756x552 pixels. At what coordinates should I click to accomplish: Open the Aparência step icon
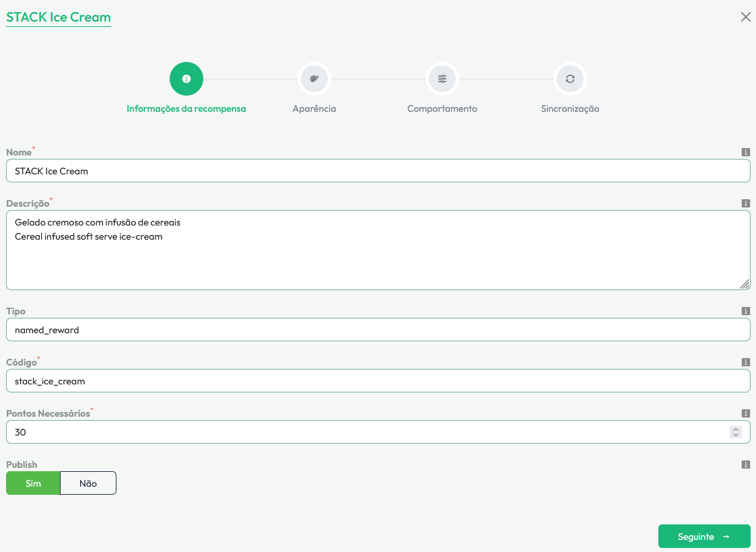[x=314, y=79]
